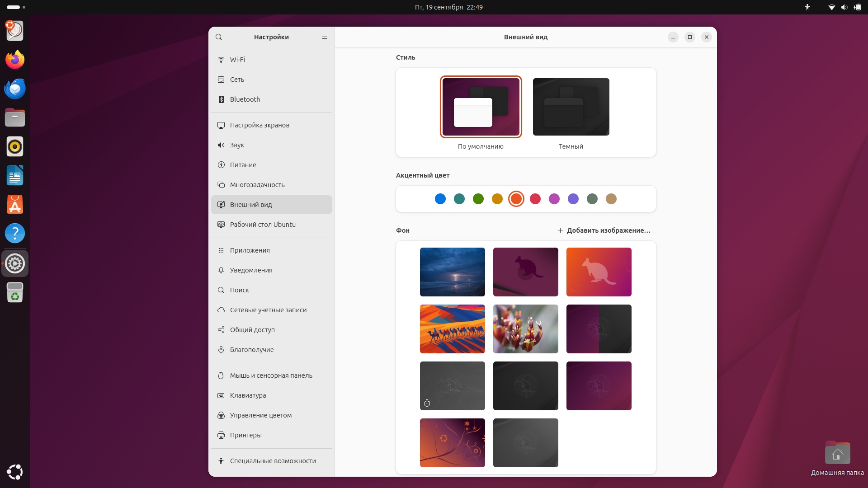Choose the sage gray-green accent color

592,199
